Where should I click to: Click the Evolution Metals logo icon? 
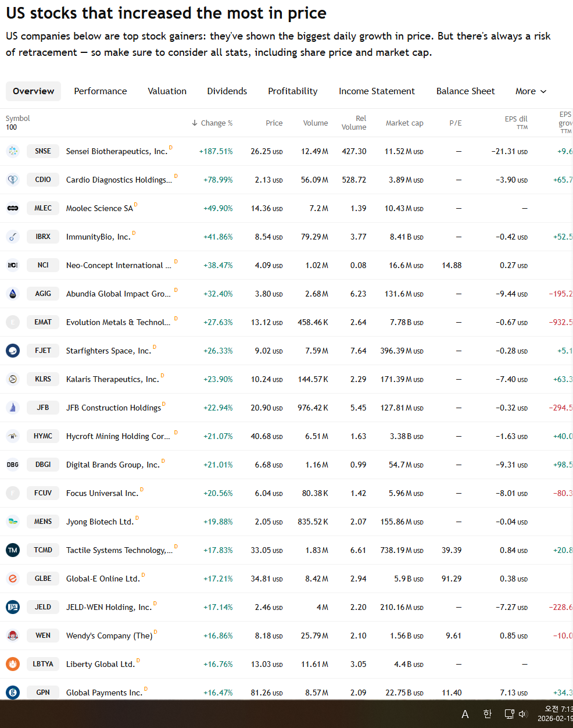click(13, 322)
